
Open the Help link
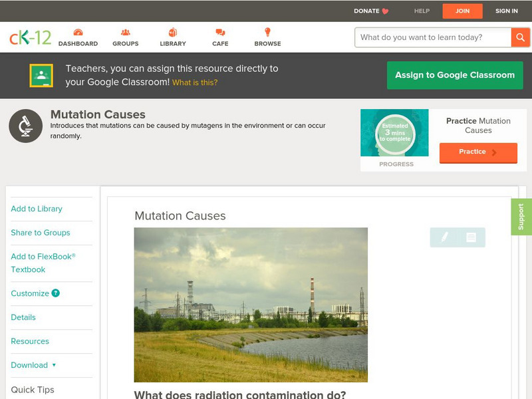422,11
